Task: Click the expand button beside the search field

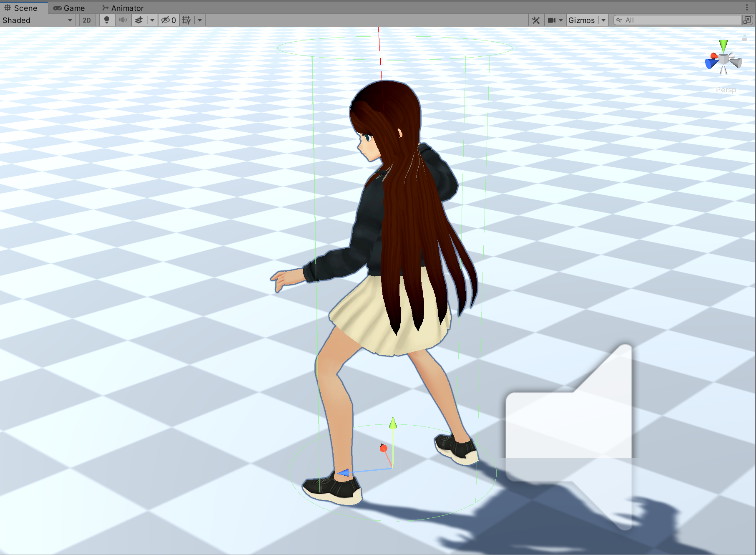Action: pos(747,20)
